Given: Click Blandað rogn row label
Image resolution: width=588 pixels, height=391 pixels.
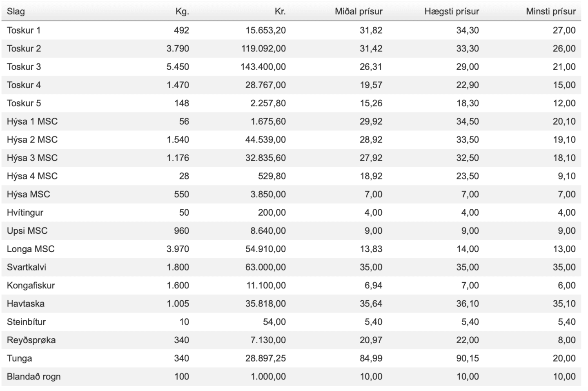Looking at the screenshot, I should tap(33, 377).
